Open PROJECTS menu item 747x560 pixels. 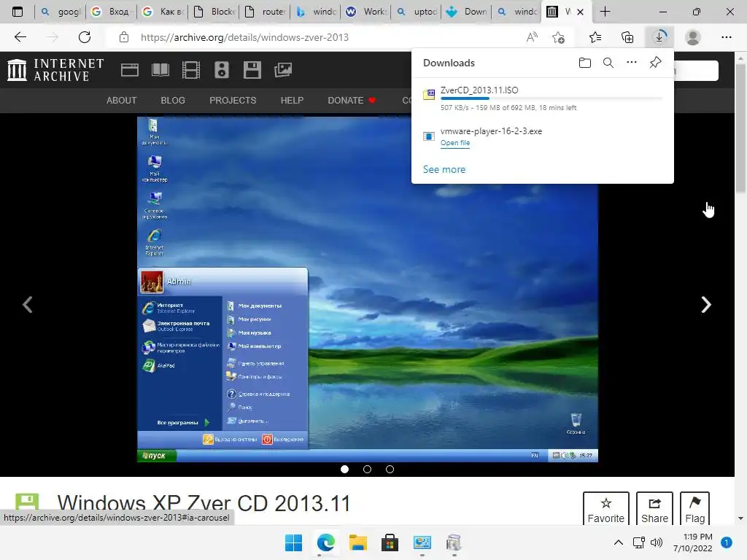tap(233, 101)
